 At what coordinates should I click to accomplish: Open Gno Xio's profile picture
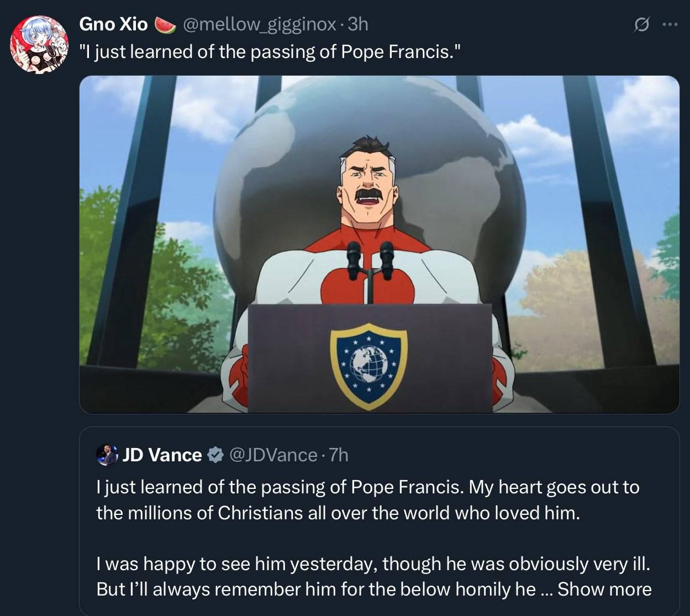click(40, 44)
